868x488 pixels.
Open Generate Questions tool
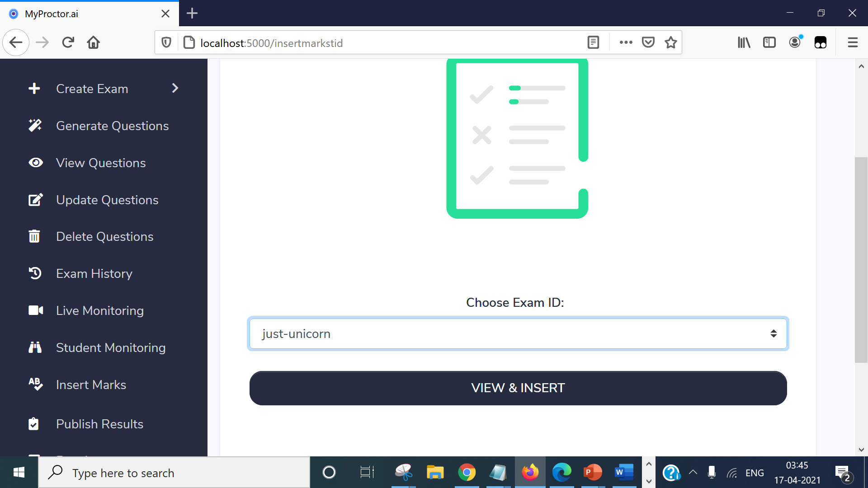[x=113, y=126]
